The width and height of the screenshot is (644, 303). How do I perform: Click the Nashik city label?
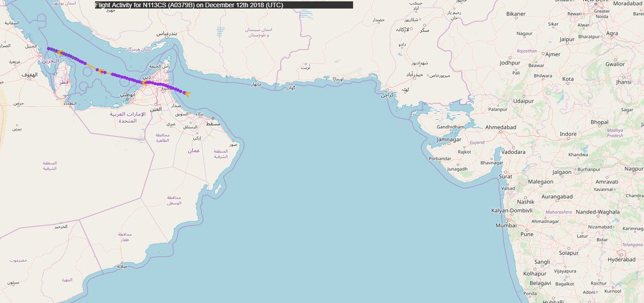pyautogui.click(x=526, y=202)
